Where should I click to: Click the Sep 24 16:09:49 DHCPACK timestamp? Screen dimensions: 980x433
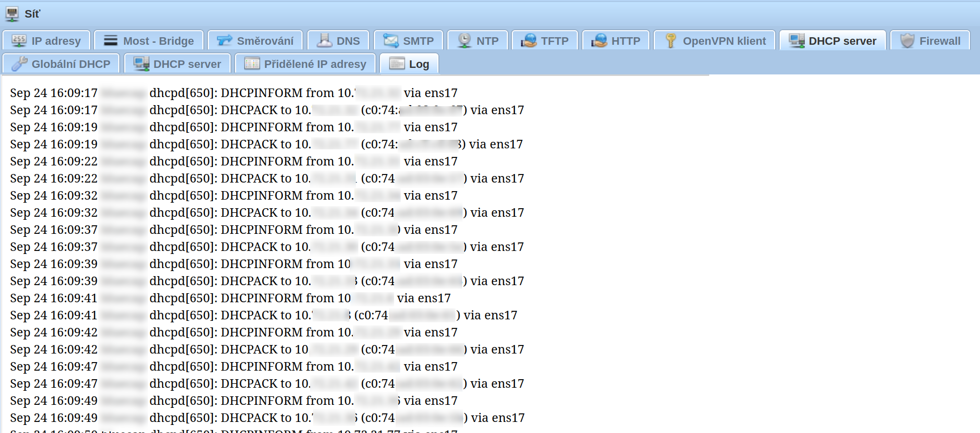click(x=54, y=418)
